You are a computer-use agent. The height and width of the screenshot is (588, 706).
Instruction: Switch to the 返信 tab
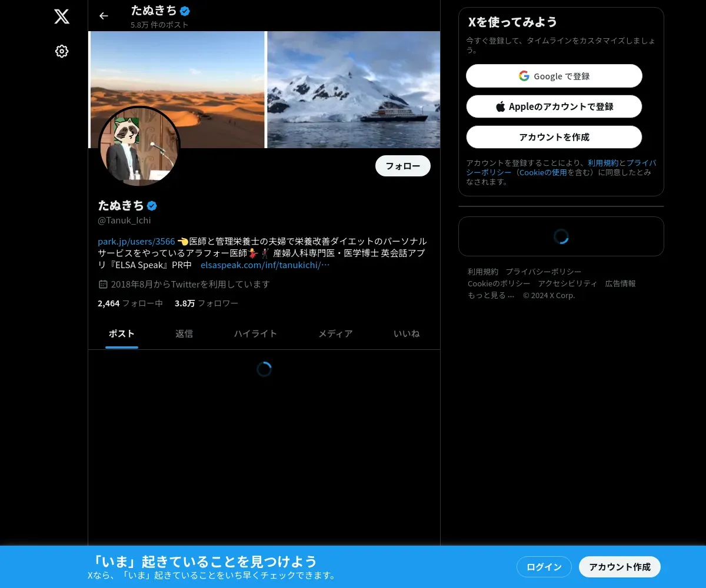tap(184, 334)
